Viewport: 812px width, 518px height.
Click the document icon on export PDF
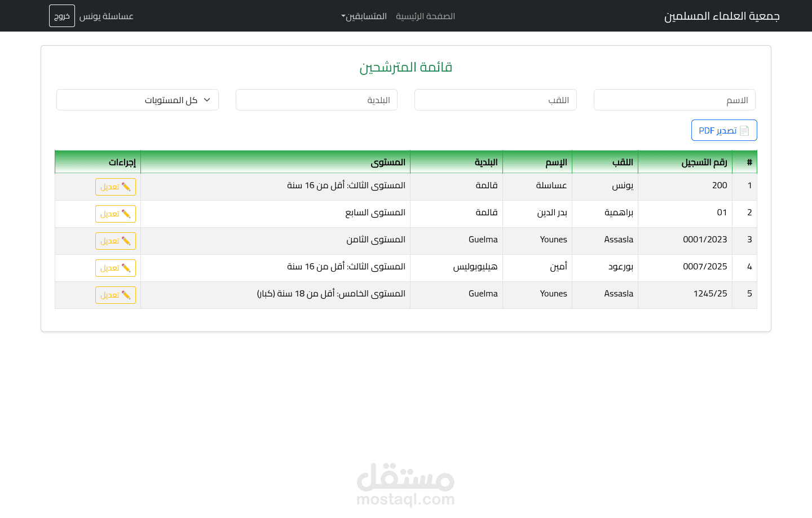pos(744,130)
